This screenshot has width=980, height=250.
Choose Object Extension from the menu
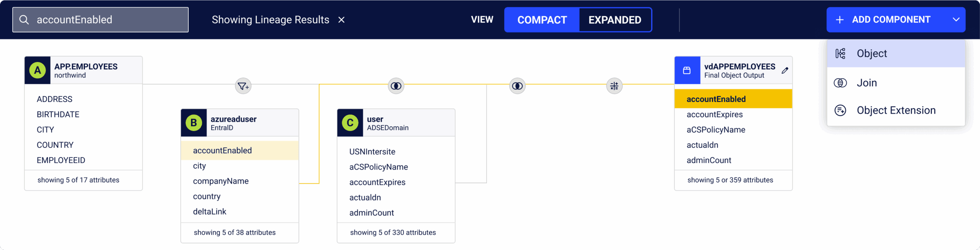896,110
